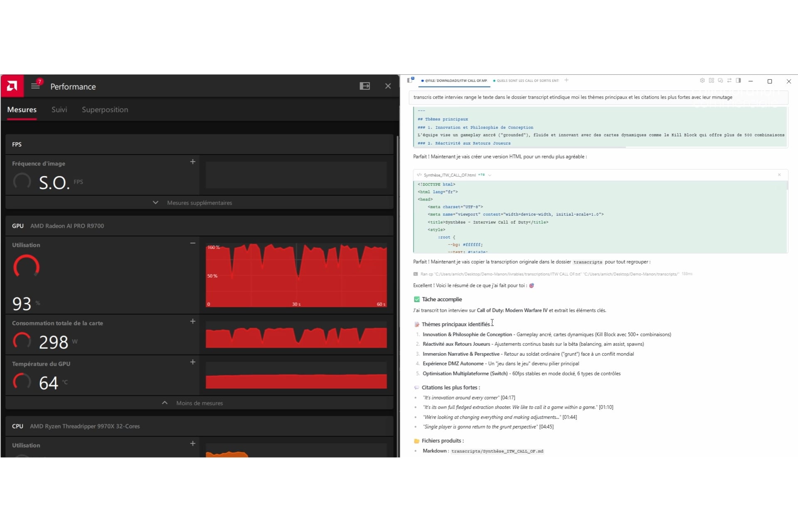
Task: Open chat settings gear icon
Action: 702,81
